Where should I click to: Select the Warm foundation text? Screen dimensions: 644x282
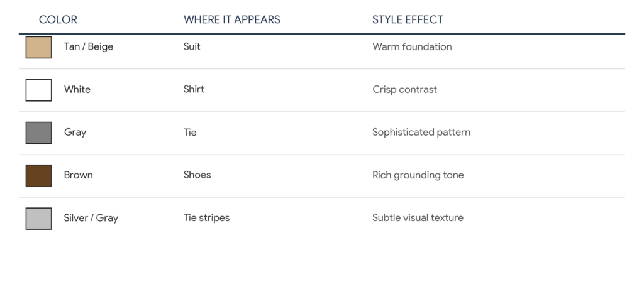click(x=412, y=46)
